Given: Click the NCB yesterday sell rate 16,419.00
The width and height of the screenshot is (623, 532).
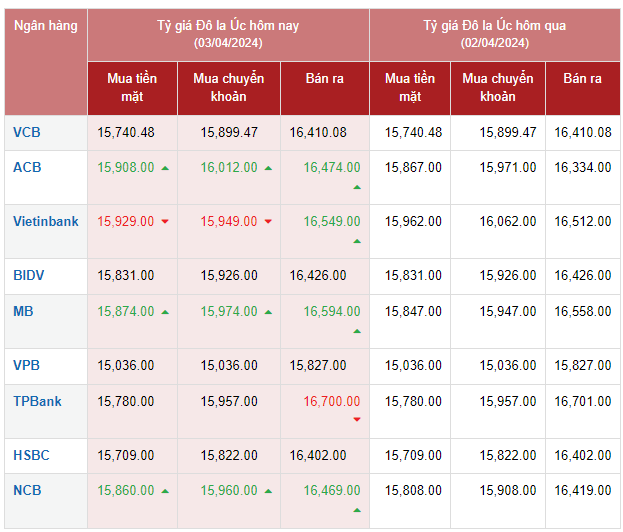Looking at the screenshot, I should click(582, 491).
